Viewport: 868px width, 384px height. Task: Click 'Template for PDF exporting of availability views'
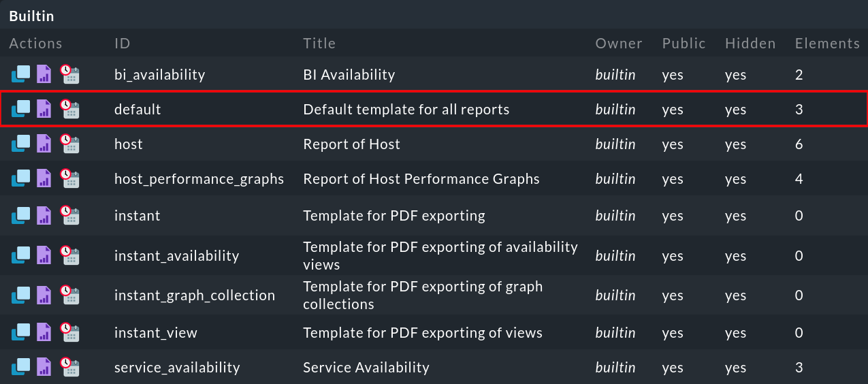[x=440, y=255]
